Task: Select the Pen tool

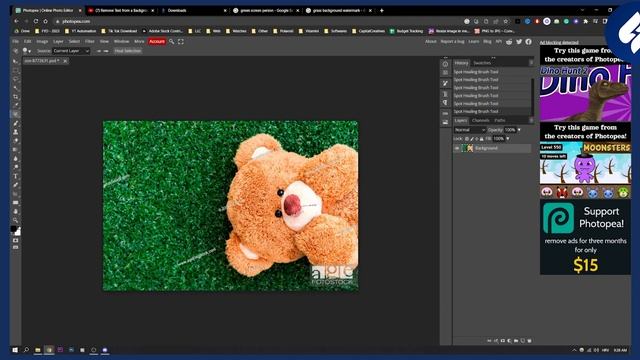Action: [x=16, y=185]
